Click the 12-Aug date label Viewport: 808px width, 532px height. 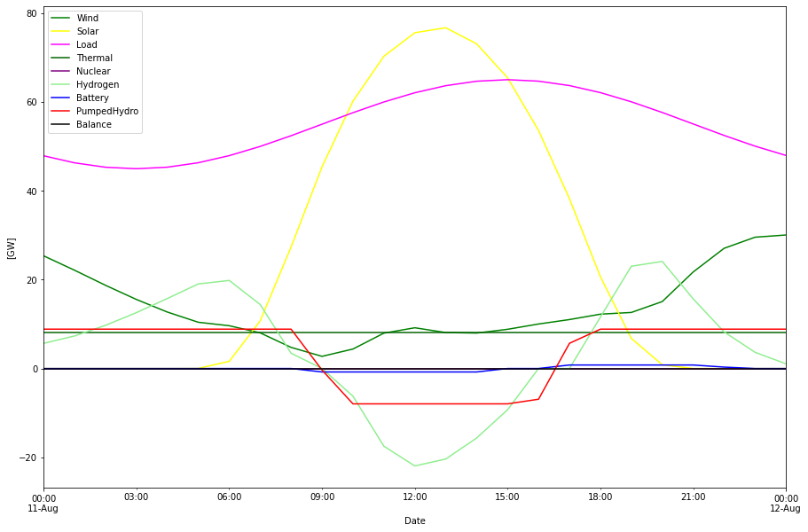click(785, 508)
